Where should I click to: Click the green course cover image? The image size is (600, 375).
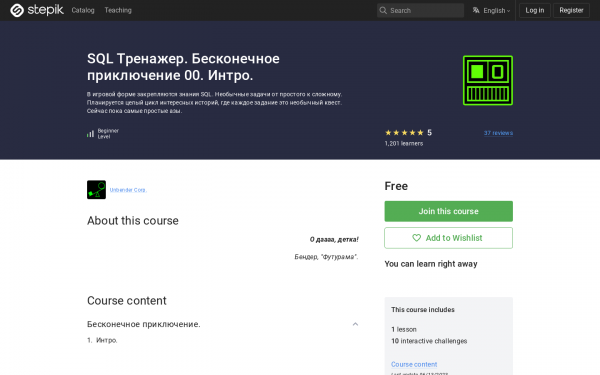pyautogui.click(x=488, y=80)
